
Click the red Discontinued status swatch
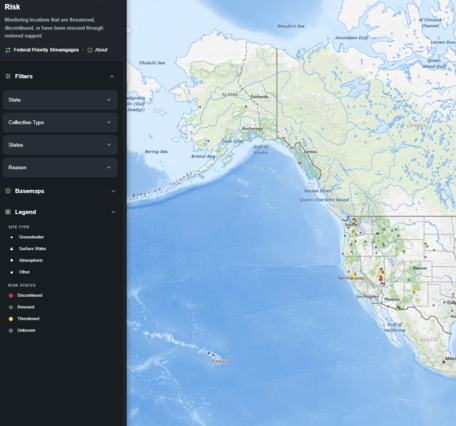point(11,296)
